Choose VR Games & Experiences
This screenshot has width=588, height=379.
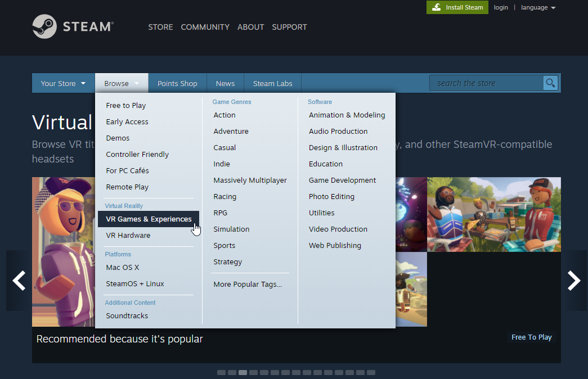pos(149,219)
